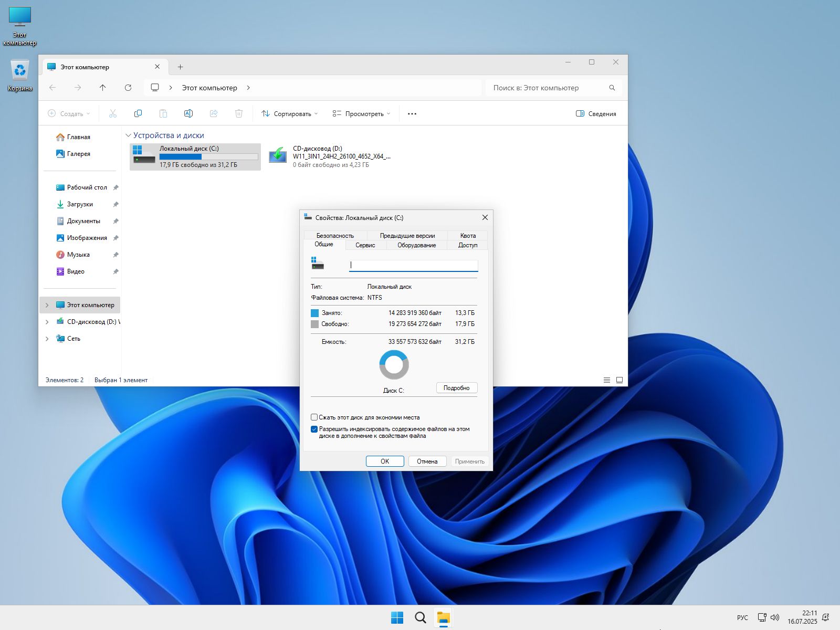Click the Delete trash icon in toolbar
Viewport: 840px width, 630px height.
tap(239, 113)
